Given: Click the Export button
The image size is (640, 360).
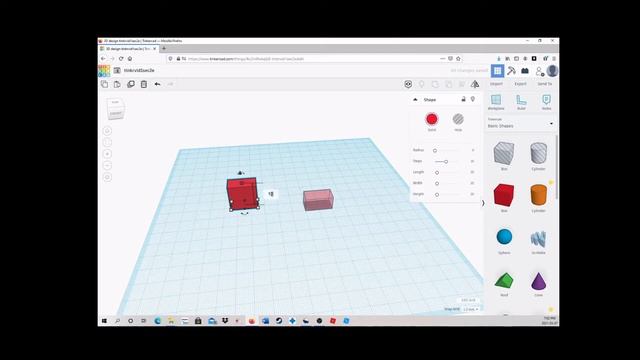Looking at the screenshot, I should point(520,84).
